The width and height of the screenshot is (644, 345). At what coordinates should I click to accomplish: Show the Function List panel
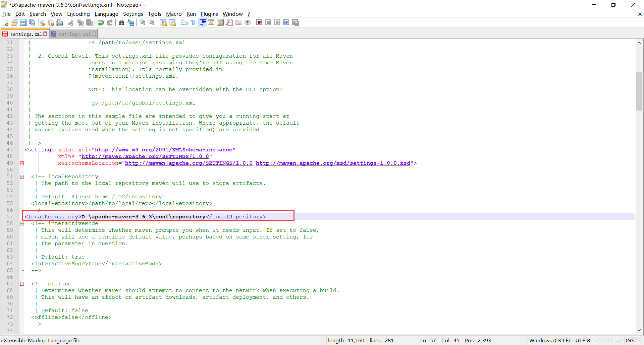tap(229, 22)
